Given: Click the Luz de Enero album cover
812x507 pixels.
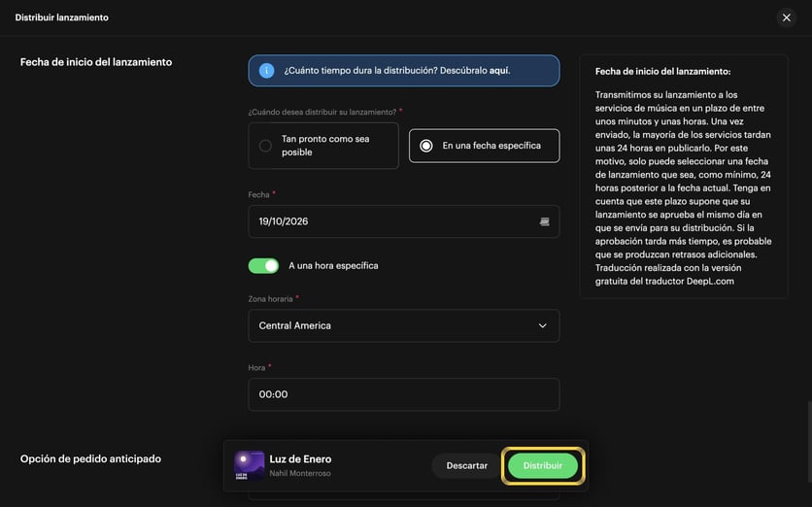Looking at the screenshot, I should (x=249, y=465).
